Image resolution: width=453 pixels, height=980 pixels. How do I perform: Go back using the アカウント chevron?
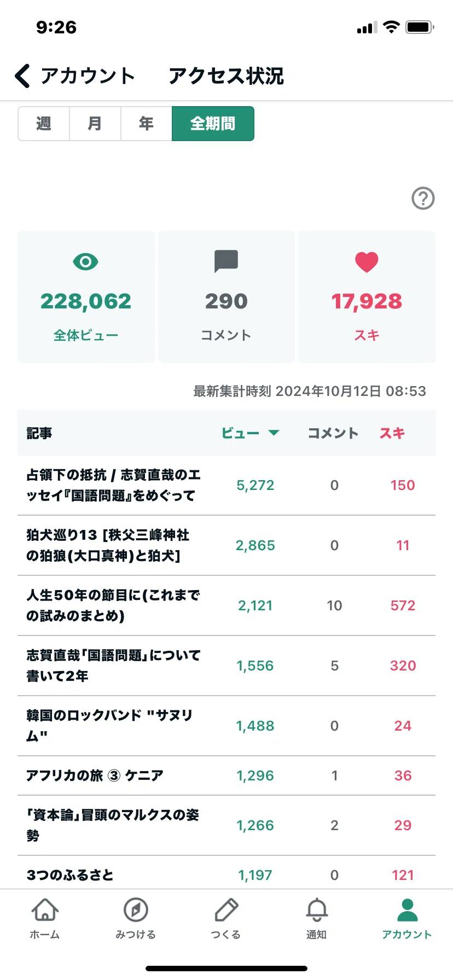point(22,76)
